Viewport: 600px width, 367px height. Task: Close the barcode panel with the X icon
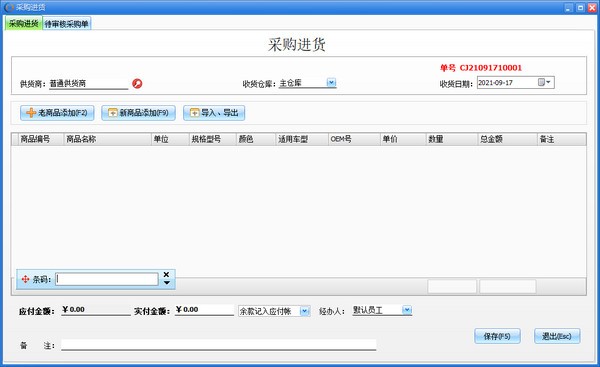pos(166,274)
